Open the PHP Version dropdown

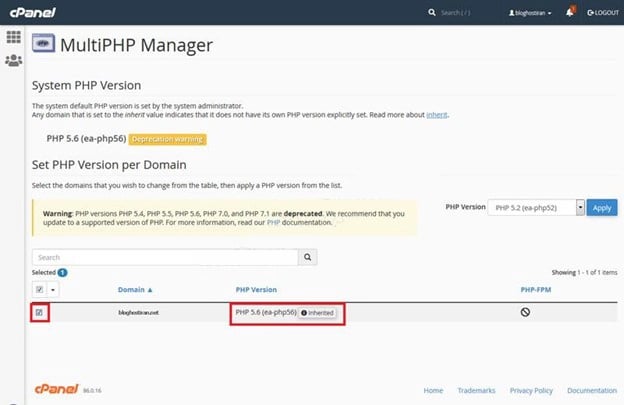[x=536, y=208]
